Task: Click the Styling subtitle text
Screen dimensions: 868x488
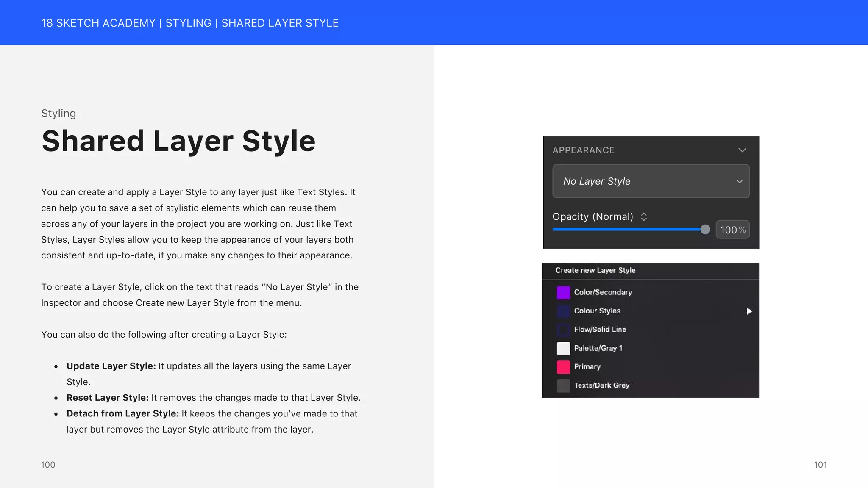Action: 58,114
